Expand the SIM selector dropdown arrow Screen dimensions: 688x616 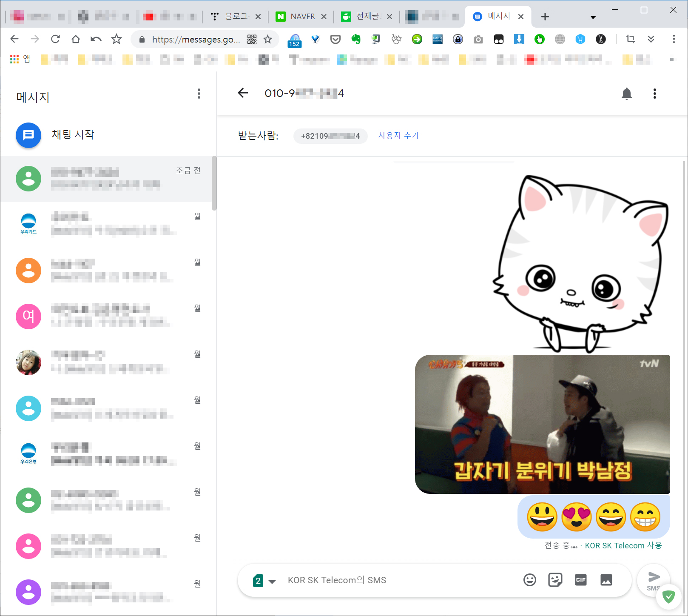(x=272, y=582)
